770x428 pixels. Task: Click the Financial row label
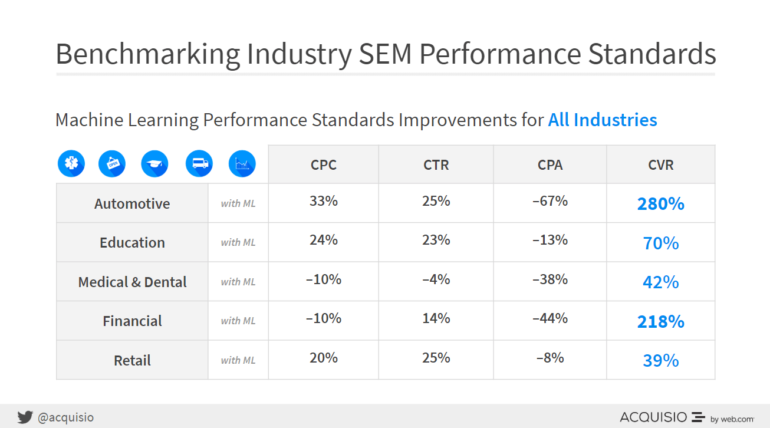132,321
